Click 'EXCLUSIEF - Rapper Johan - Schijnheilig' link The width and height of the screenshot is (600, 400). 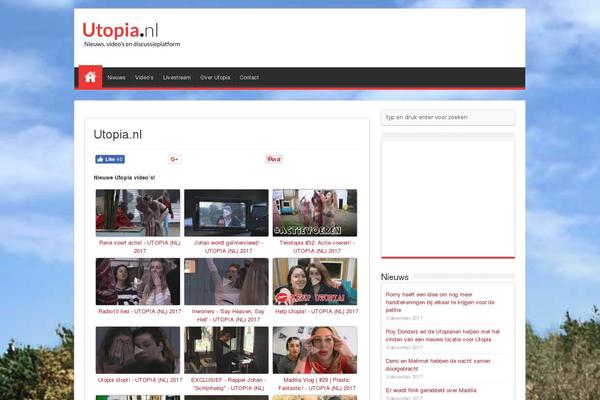pos(228,384)
